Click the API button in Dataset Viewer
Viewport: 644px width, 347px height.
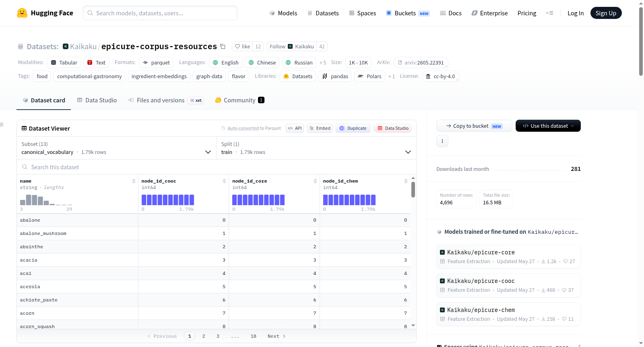[x=295, y=128]
